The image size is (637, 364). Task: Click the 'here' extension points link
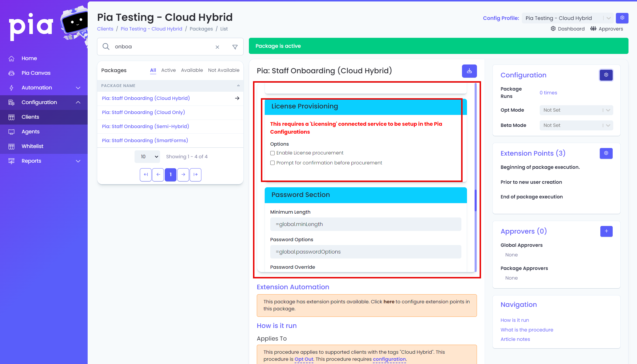pos(389,302)
